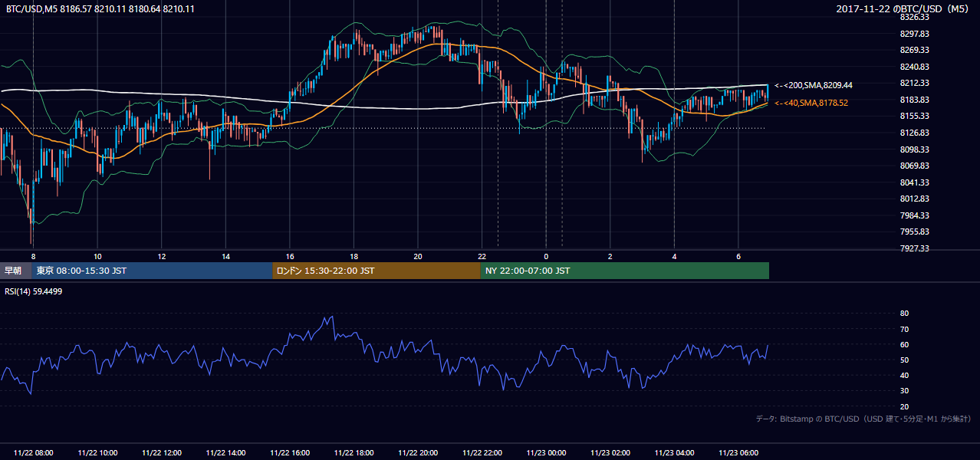
Task: Click the NY 22:00-07:00 JST session bar
Action: click(625, 271)
